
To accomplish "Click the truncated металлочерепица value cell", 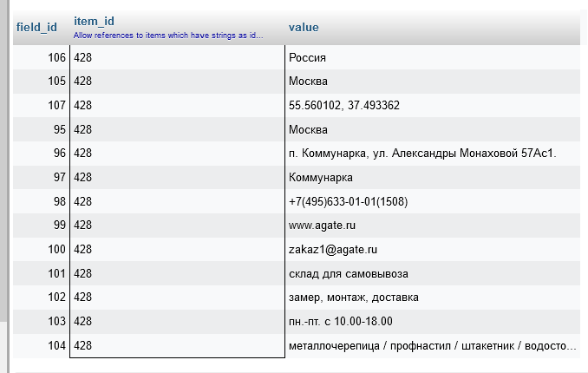I will coord(432,346).
